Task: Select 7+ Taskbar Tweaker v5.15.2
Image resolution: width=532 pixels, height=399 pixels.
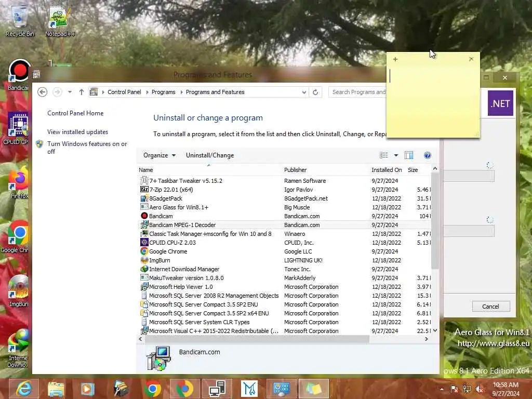Action: [285, 181]
